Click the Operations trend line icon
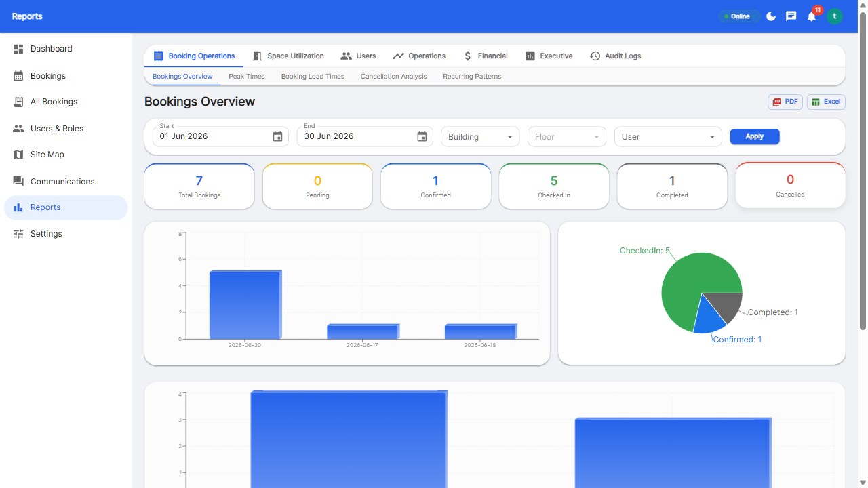 tap(398, 56)
